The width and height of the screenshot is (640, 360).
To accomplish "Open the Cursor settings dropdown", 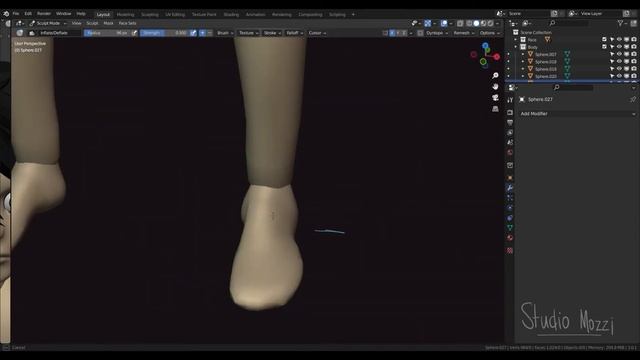I will [317, 33].
